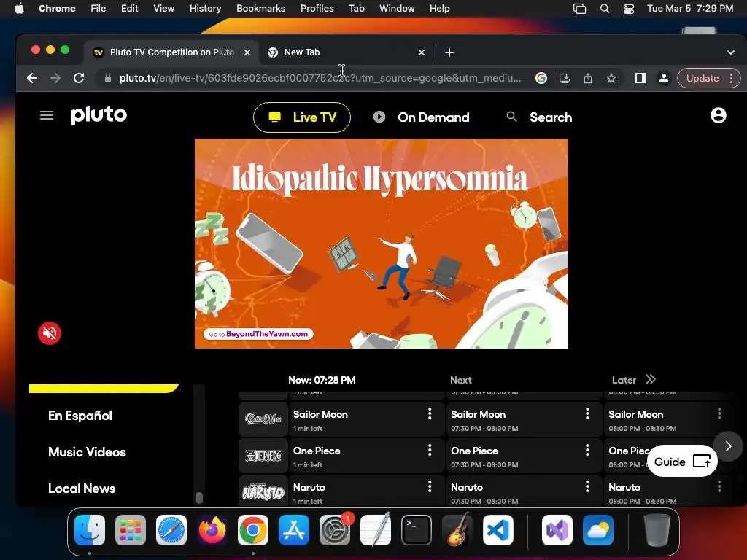The width and height of the screenshot is (747, 560).
Task: Unmute audio with the red speaker icon
Action: [50, 333]
